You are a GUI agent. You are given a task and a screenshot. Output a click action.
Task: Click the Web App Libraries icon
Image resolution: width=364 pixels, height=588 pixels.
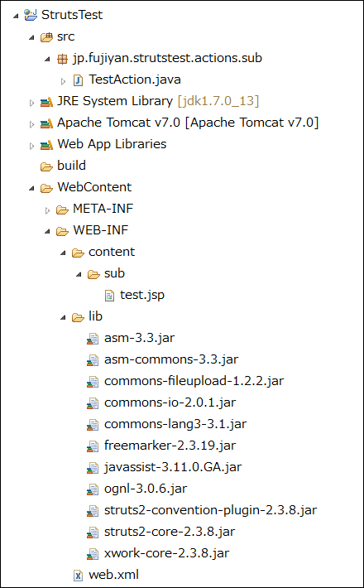46,145
